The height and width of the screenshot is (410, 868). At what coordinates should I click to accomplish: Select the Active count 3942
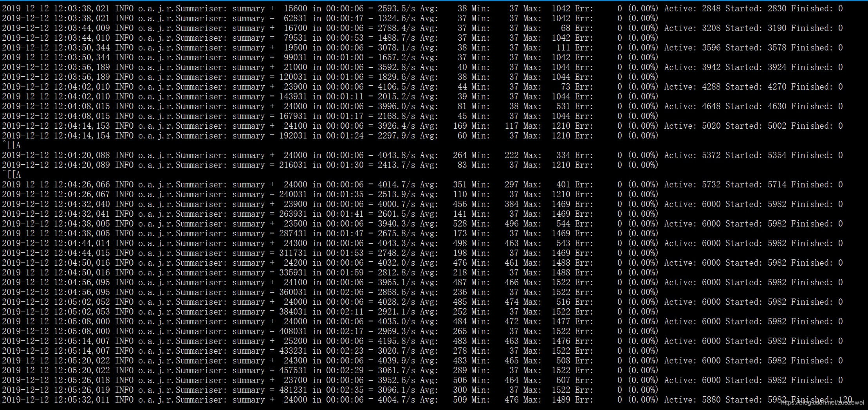pos(711,67)
